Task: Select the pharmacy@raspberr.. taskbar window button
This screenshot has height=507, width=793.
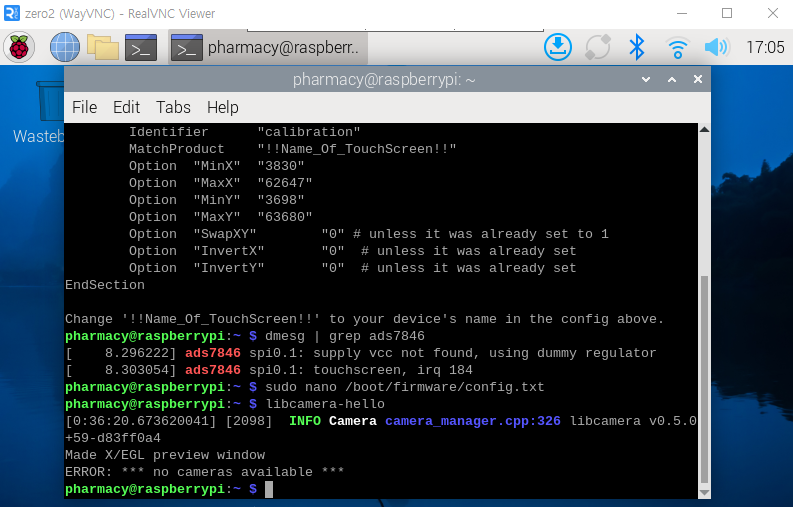Action: (268, 47)
